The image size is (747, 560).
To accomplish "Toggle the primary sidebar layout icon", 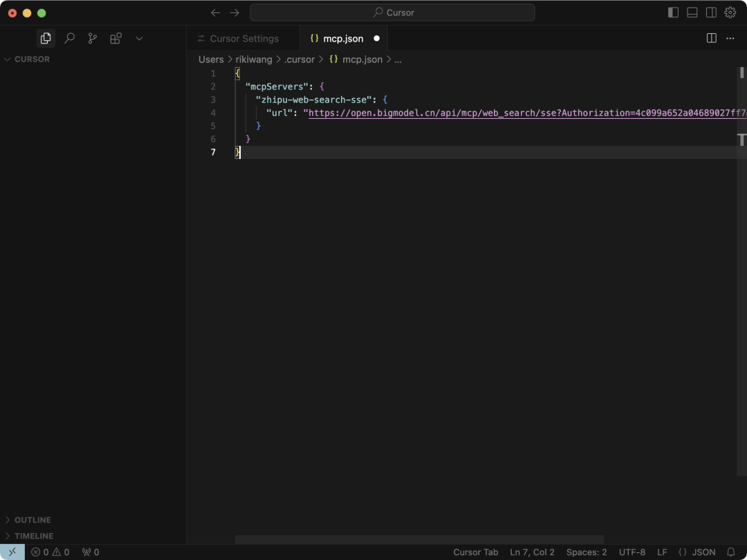I will (x=673, y=12).
